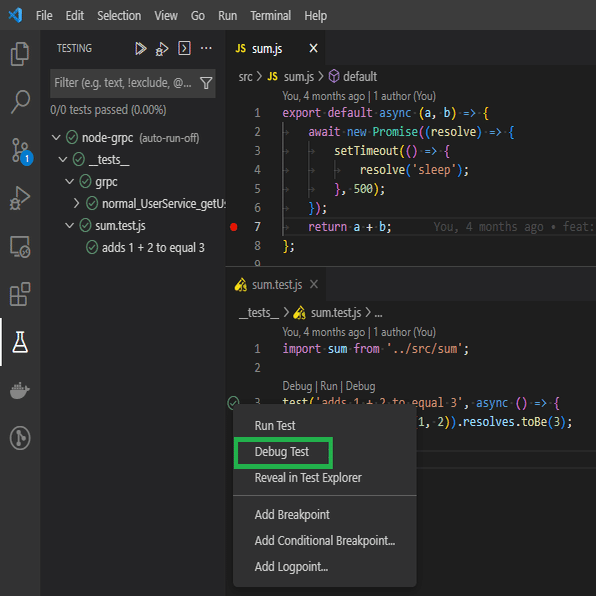
Task: Show test output terminal icon
Action: [x=184, y=48]
